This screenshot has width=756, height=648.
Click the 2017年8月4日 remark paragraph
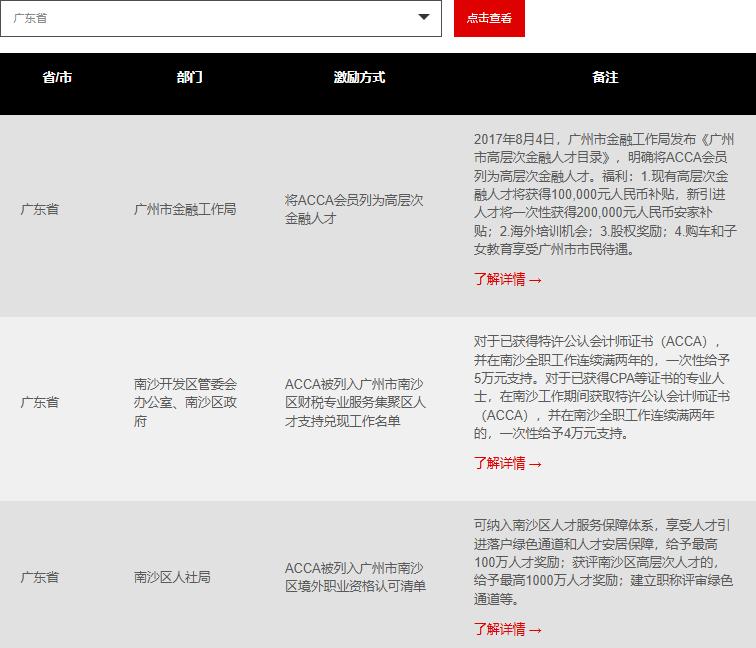[x=605, y=194]
